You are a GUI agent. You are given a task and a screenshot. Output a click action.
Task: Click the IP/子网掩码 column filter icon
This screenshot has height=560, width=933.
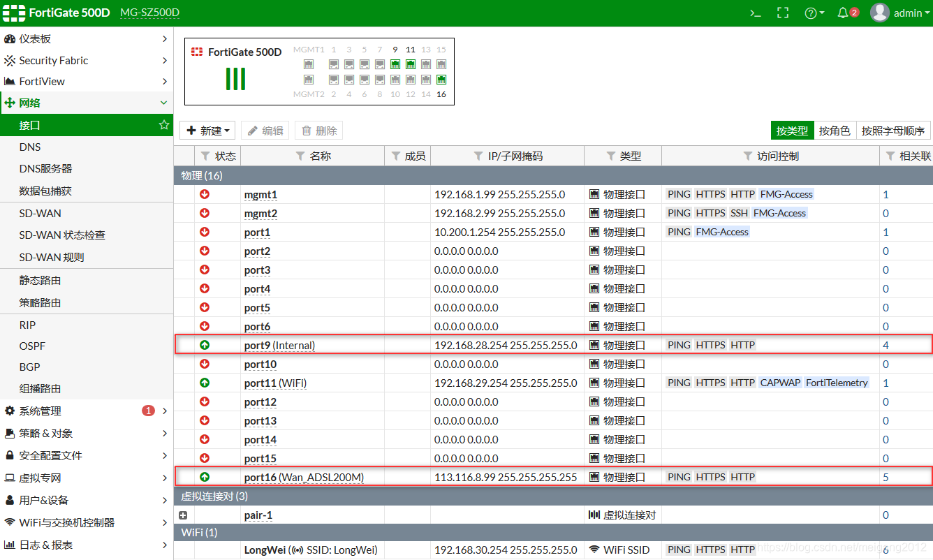click(479, 156)
